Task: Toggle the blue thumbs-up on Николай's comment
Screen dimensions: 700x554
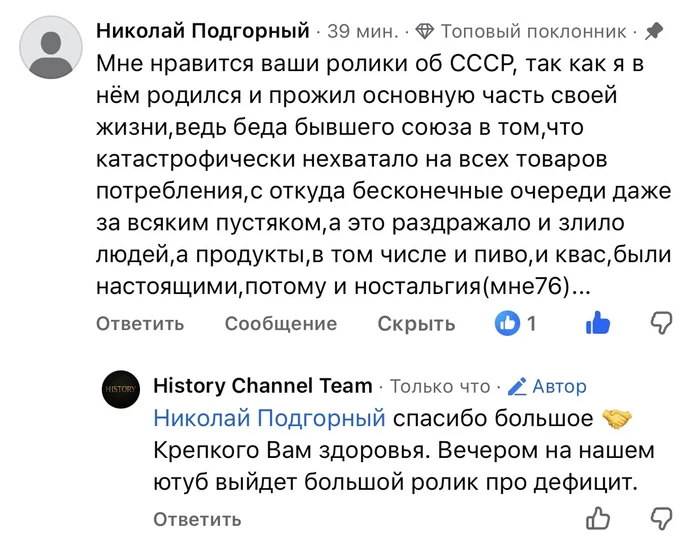Action: click(x=598, y=322)
